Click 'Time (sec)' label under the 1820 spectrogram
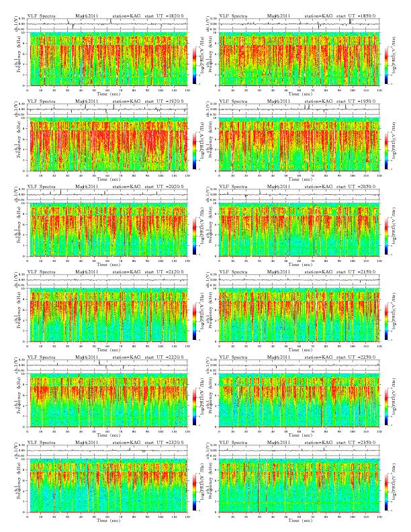411x532 pixels. pyautogui.click(x=109, y=93)
